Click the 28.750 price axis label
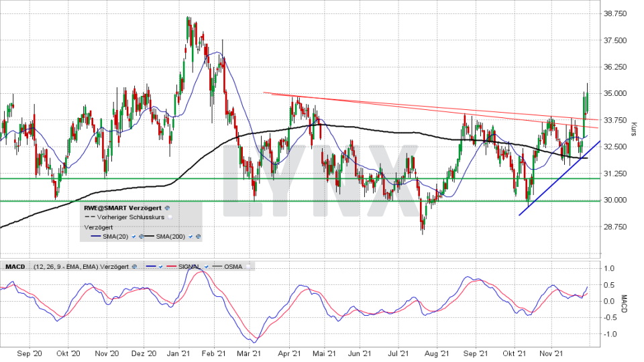Screen dimensions: 644x362 [615, 227]
